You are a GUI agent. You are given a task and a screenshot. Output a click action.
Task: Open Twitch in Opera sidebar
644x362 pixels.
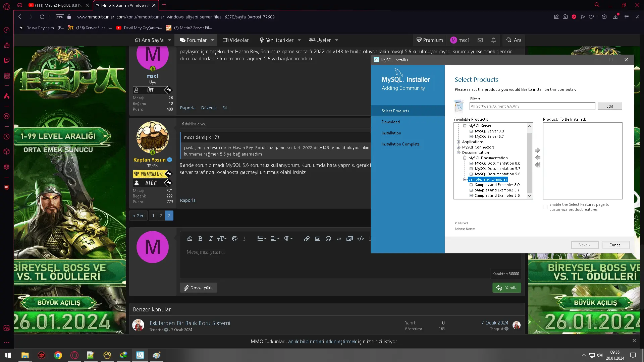7,60
